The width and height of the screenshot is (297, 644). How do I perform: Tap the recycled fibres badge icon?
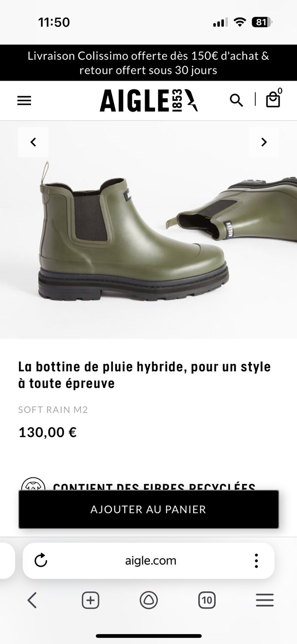click(x=33, y=484)
